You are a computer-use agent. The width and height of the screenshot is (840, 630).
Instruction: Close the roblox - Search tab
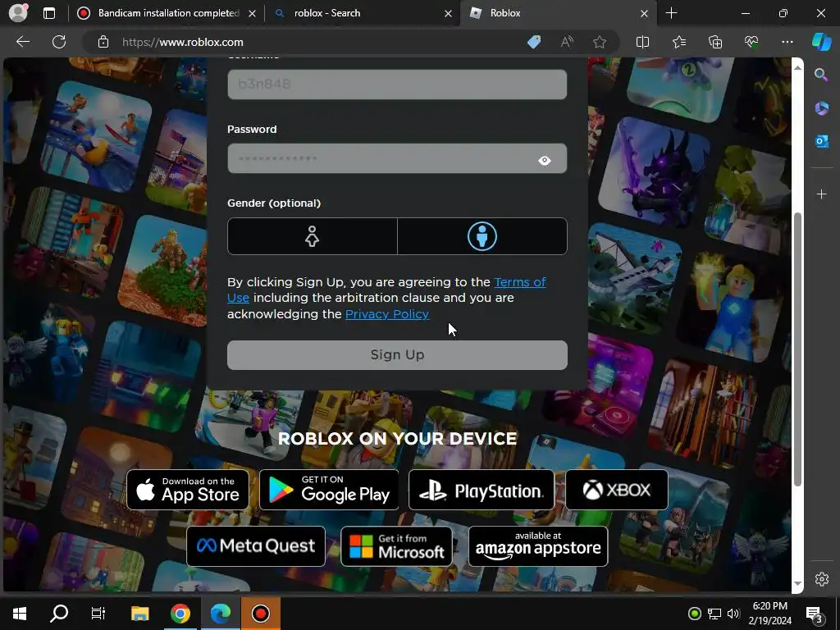coord(448,13)
